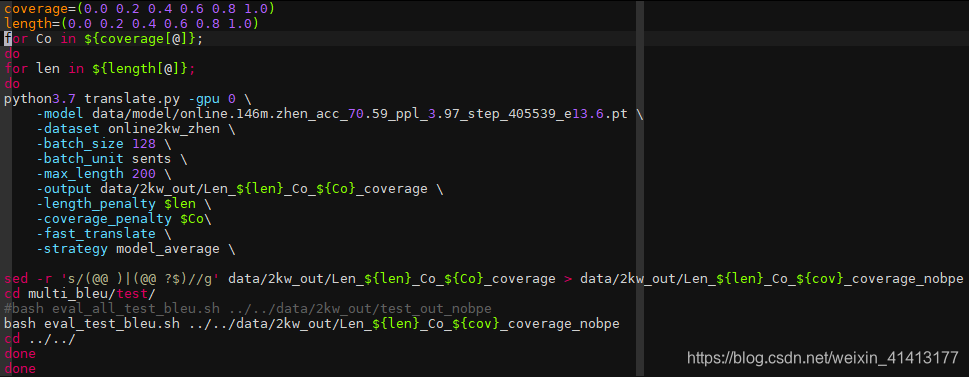Click the 'for len in ${length[@]};' line
This screenshot has height=377, width=969.
100,69
